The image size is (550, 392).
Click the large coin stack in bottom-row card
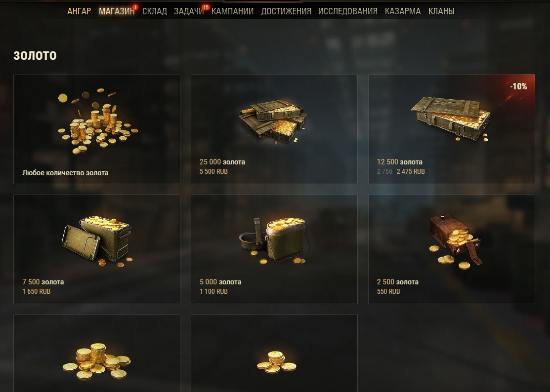click(x=96, y=361)
